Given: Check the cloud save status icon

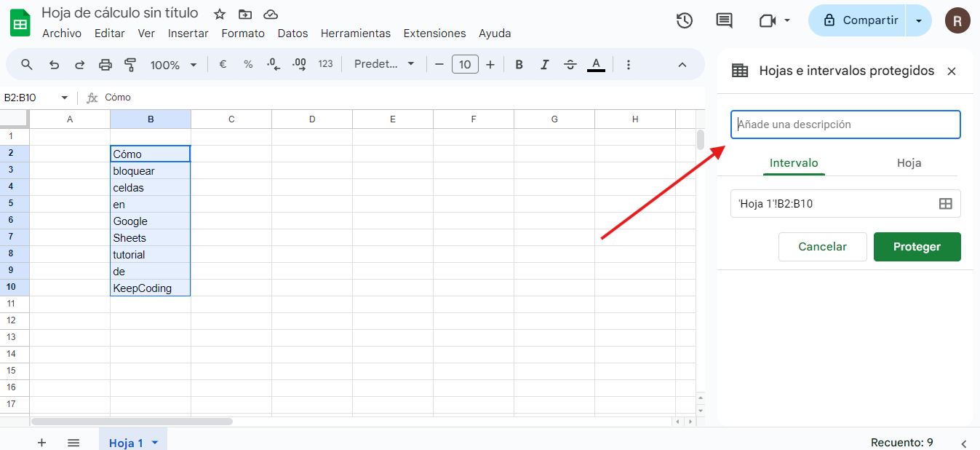Looking at the screenshot, I should click(271, 15).
